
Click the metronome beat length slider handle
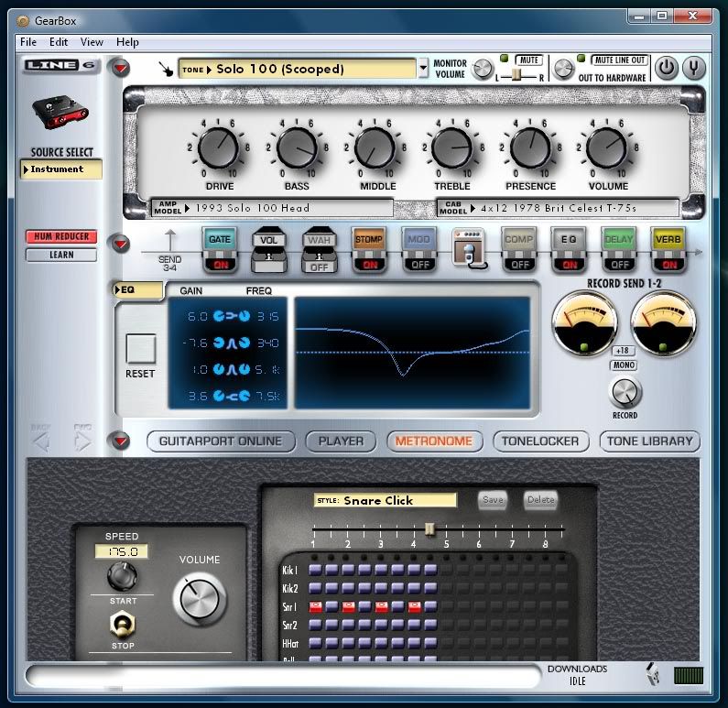[x=429, y=528]
